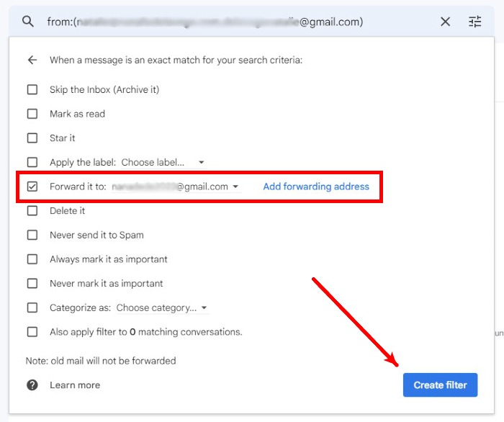Check Also apply filter to matching conversations
The image size is (504, 422).
pyautogui.click(x=32, y=332)
